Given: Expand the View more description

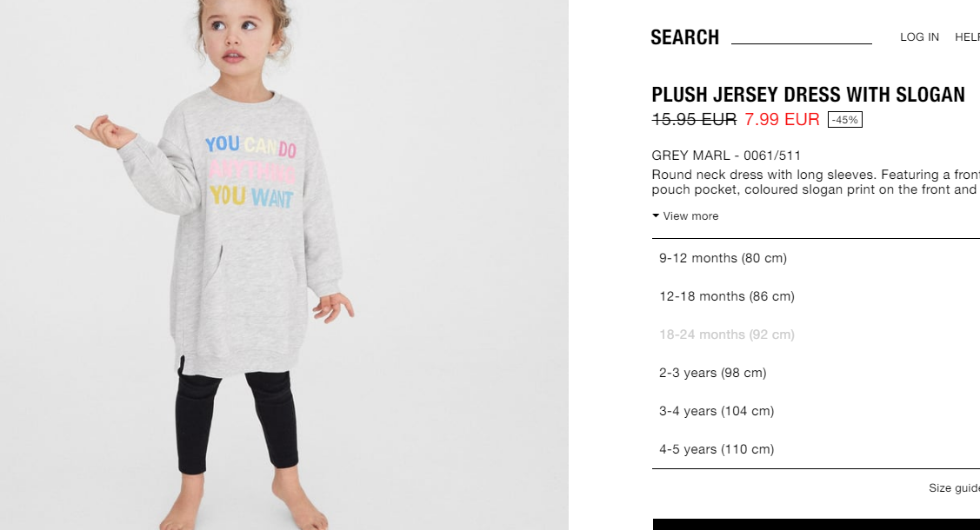Looking at the screenshot, I should [x=690, y=216].
